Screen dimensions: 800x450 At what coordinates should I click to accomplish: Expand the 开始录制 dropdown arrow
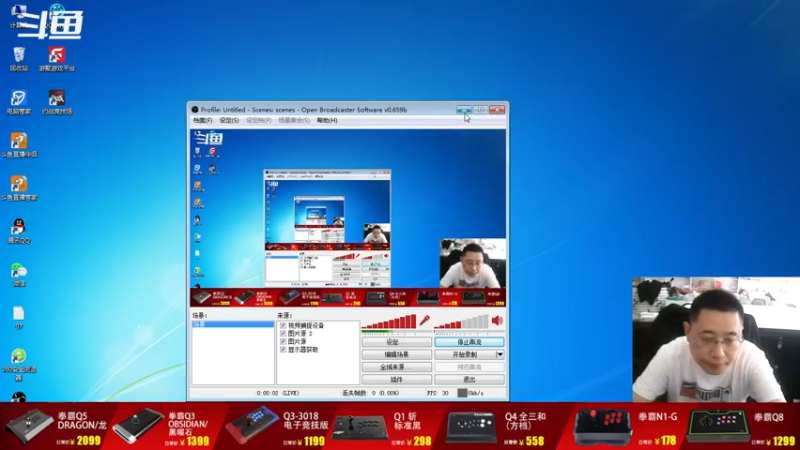pyautogui.click(x=500, y=354)
